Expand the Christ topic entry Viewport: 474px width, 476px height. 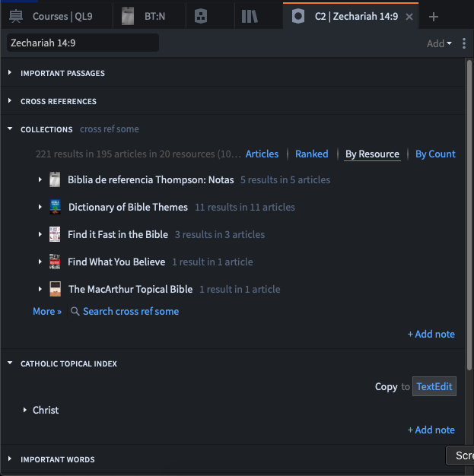coord(24,410)
